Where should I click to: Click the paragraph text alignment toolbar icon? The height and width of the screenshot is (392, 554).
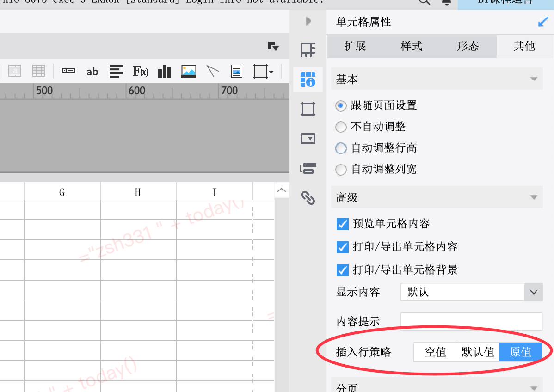[116, 71]
